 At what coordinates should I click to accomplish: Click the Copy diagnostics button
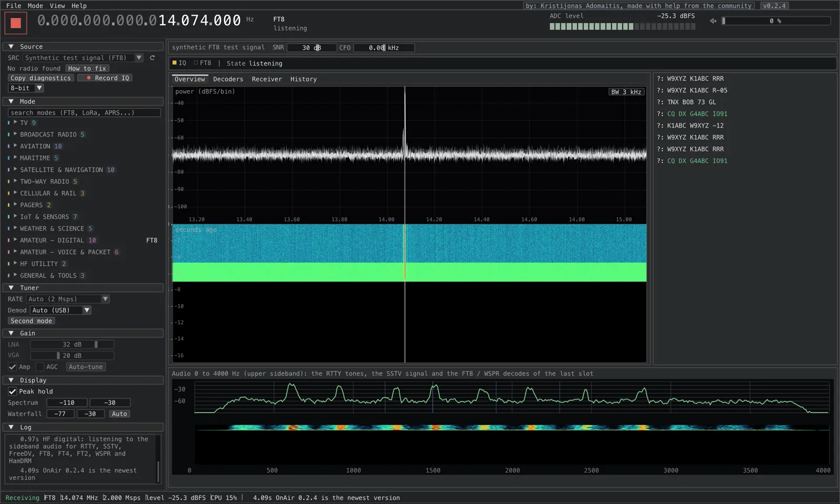pyautogui.click(x=40, y=78)
